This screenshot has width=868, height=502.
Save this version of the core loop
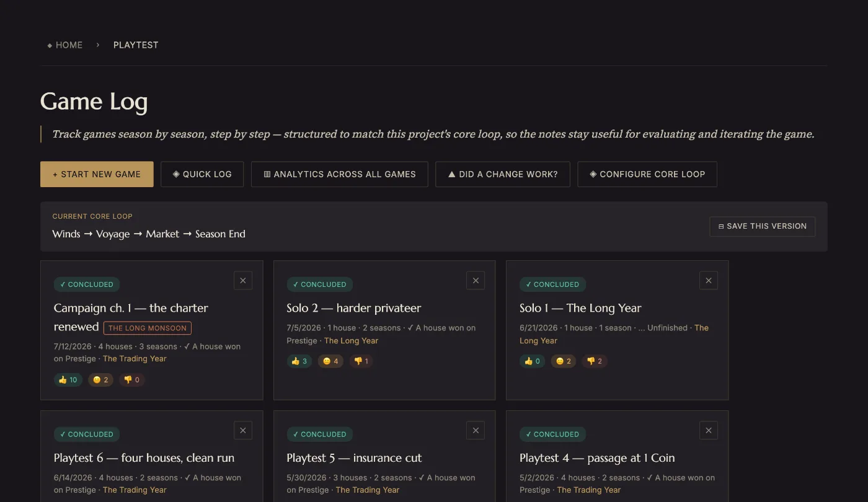[763, 226]
